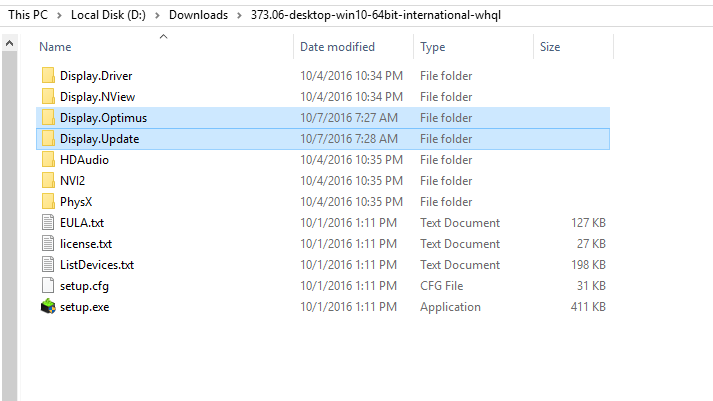Open Downloads in the address path
Image resolution: width=713 pixels, height=401 pixels.
198,15
